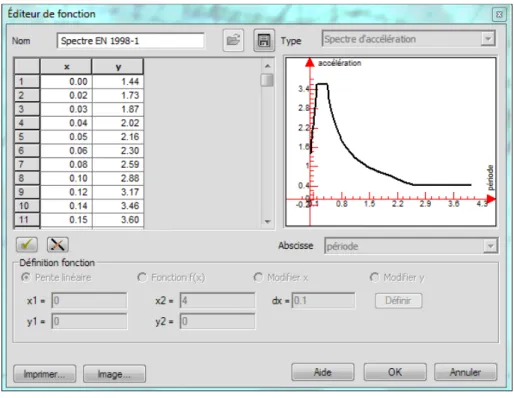
Task: Click the green checkmark validate icon
Action: tap(27, 245)
